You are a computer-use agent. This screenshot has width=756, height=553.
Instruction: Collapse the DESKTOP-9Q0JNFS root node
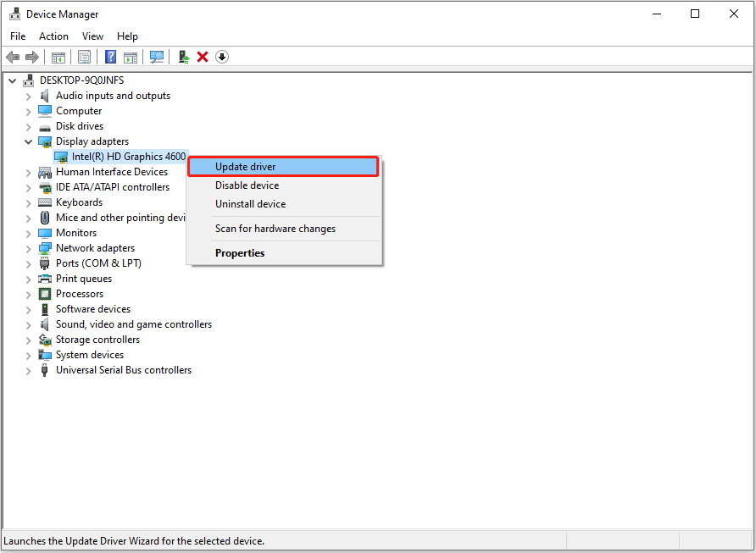tap(13, 80)
